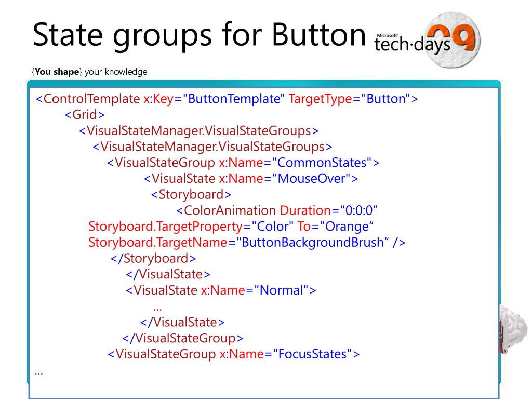532x399 pixels.
Task: Click the Storyboard.TargetProperty="Color" To="Orange" line
Action: click(x=231, y=227)
